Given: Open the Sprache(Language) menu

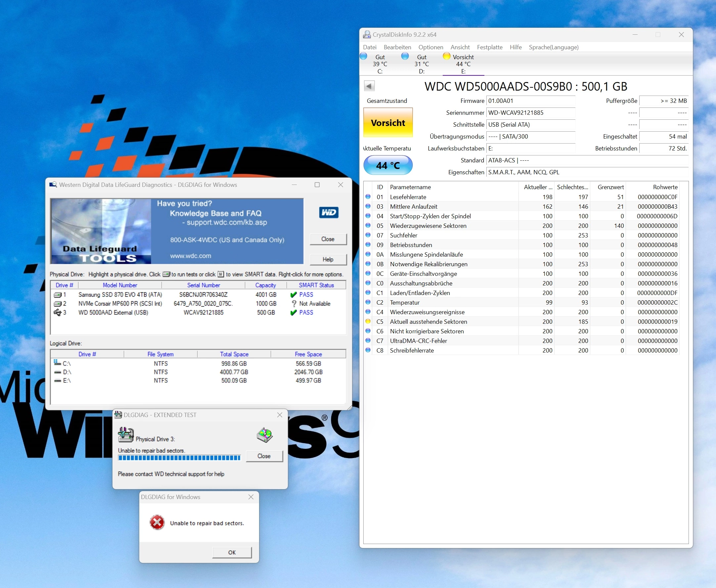Looking at the screenshot, I should pyautogui.click(x=553, y=47).
